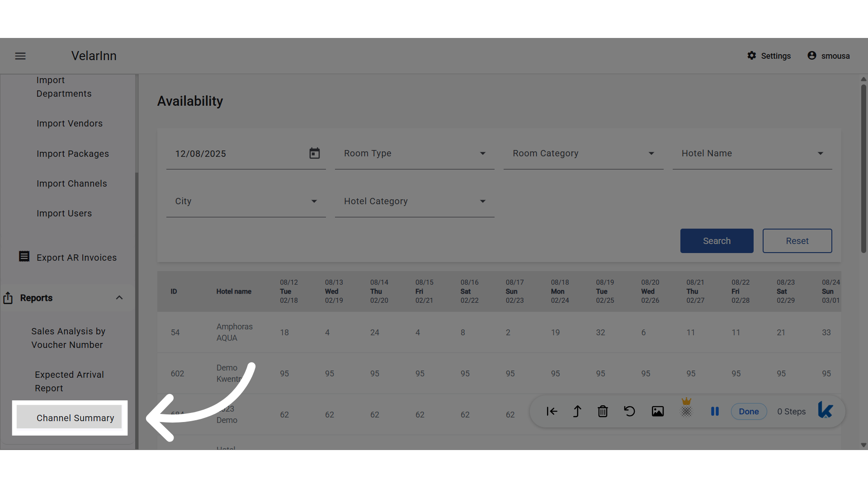
Task: Click the VelarInn app title
Action: pyautogui.click(x=94, y=56)
